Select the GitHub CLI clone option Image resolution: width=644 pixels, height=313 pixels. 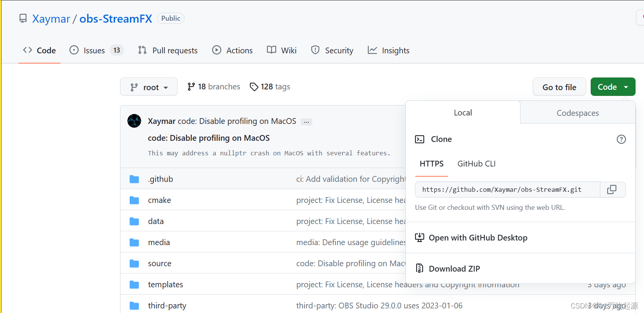pyautogui.click(x=476, y=164)
